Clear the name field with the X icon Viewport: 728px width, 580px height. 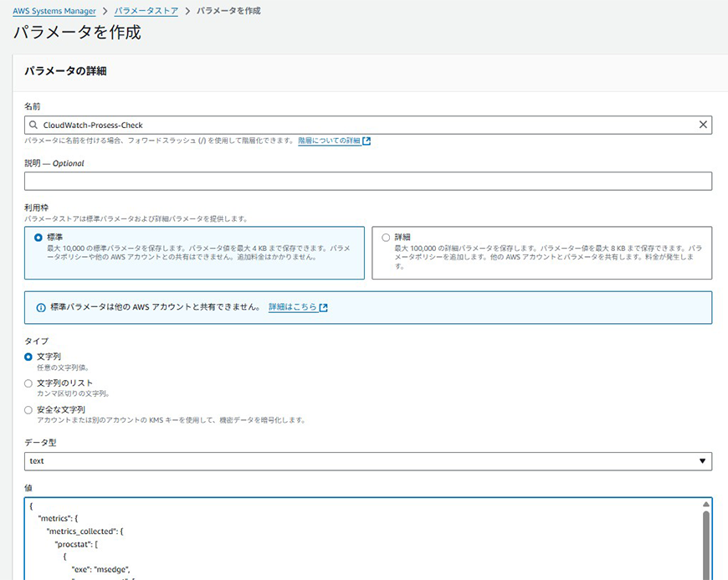point(703,125)
